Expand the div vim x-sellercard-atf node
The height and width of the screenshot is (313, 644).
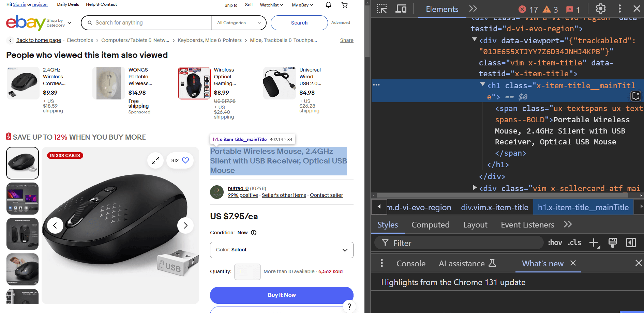point(474,187)
